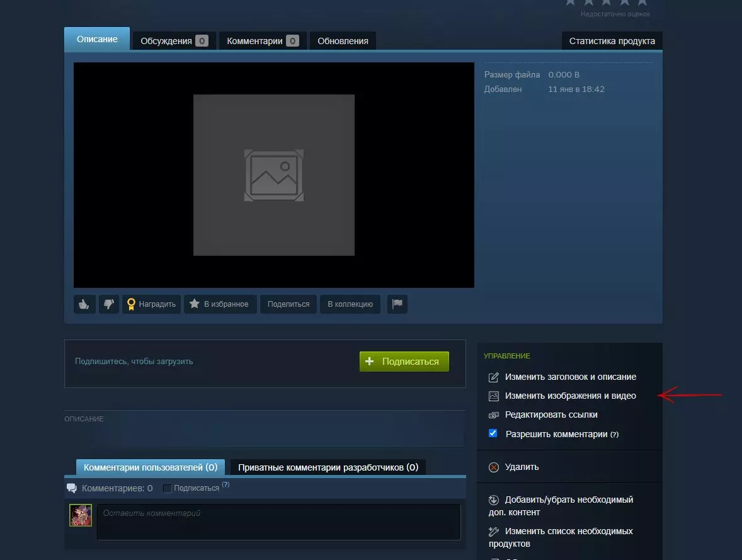Open the Обновления tab
The width and height of the screenshot is (742, 560).
point(343,41)
